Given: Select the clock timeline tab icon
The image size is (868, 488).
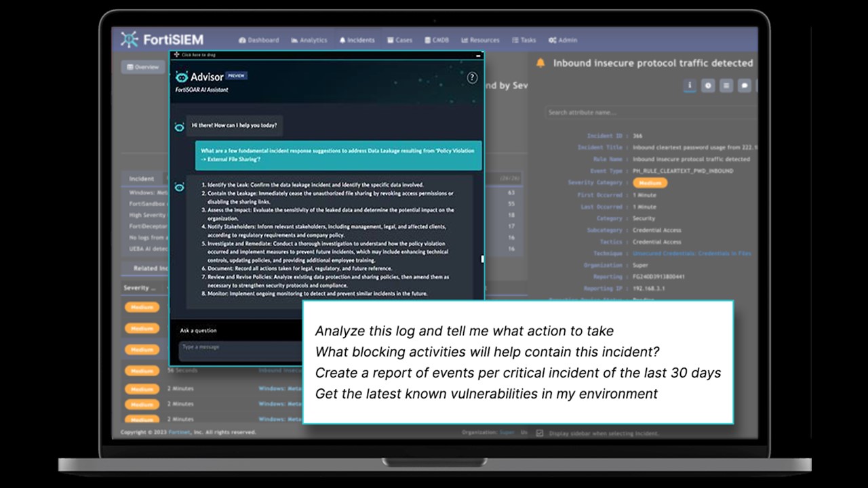Looking at the screenshot, I should 708,85.
